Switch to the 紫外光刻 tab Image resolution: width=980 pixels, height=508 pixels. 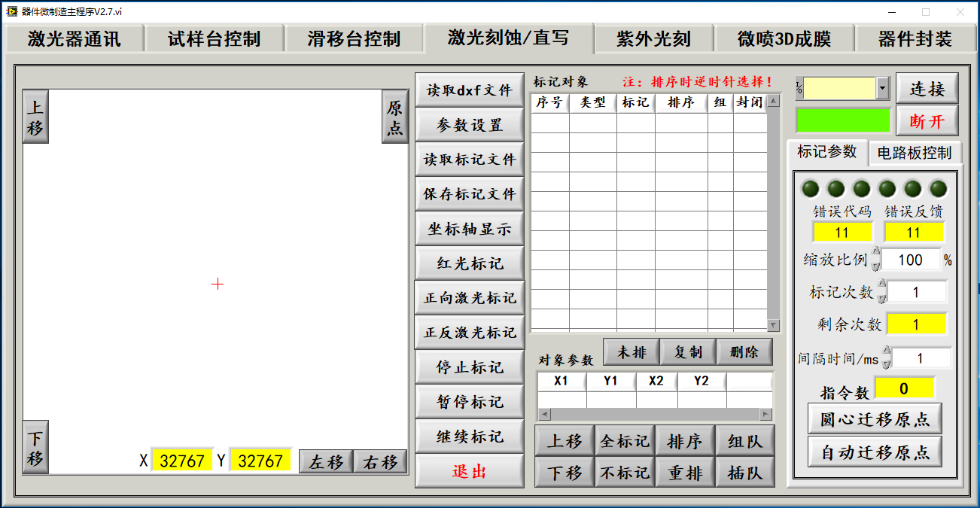click(x=653, y=39)
